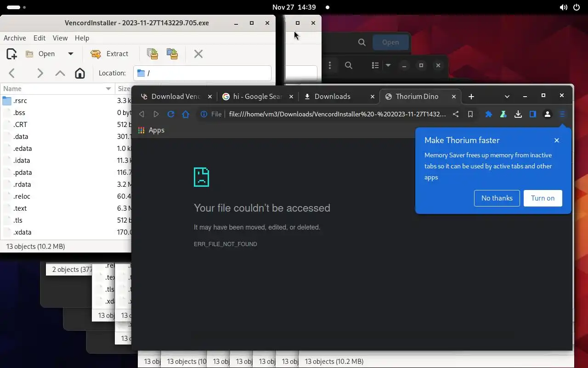The height and width of the screenshot is (368, 588).
Task: Click the Add folder icon in the archive toolbar
Action: (172, 54)
